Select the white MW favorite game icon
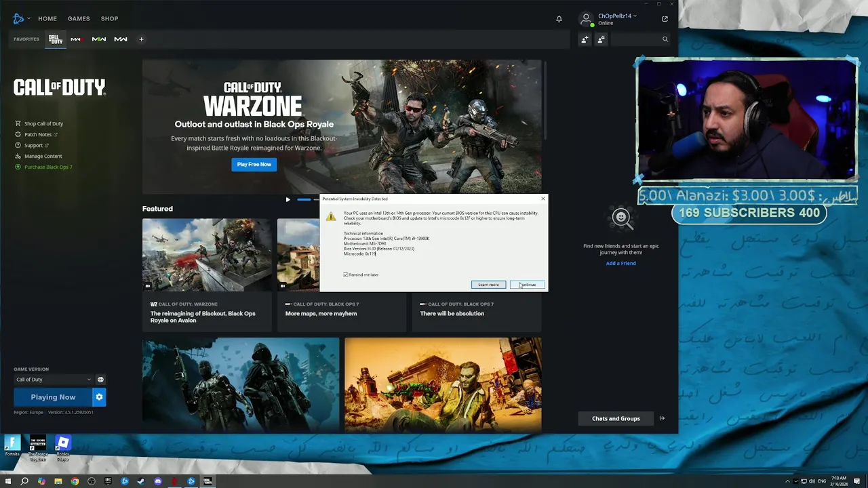The height and width of the screenshot is (488, 868). point(121,39)
